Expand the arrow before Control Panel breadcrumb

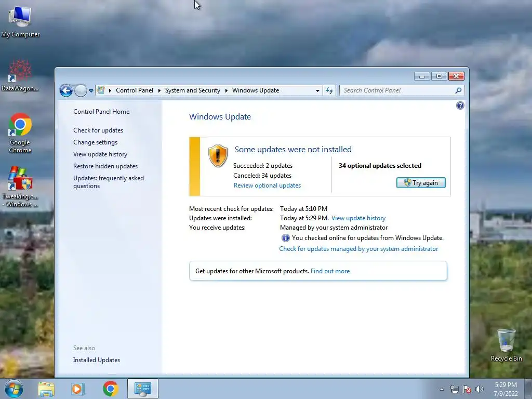[x=110, y=90]
